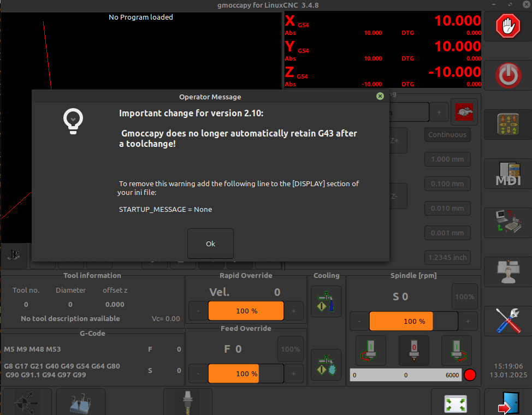
Task: Increase Spindle override with plus button
Action: click(x=468, y=321)
